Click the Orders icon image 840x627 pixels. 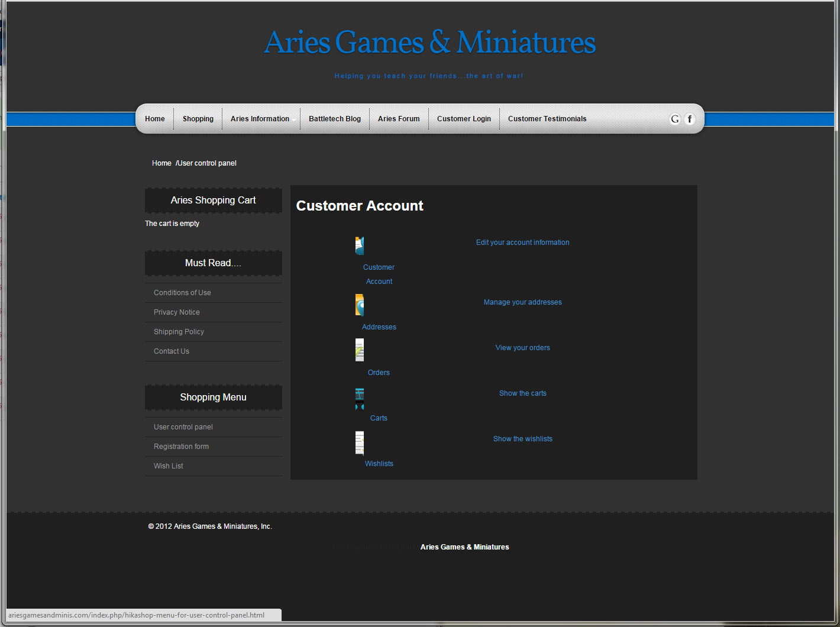360,350
